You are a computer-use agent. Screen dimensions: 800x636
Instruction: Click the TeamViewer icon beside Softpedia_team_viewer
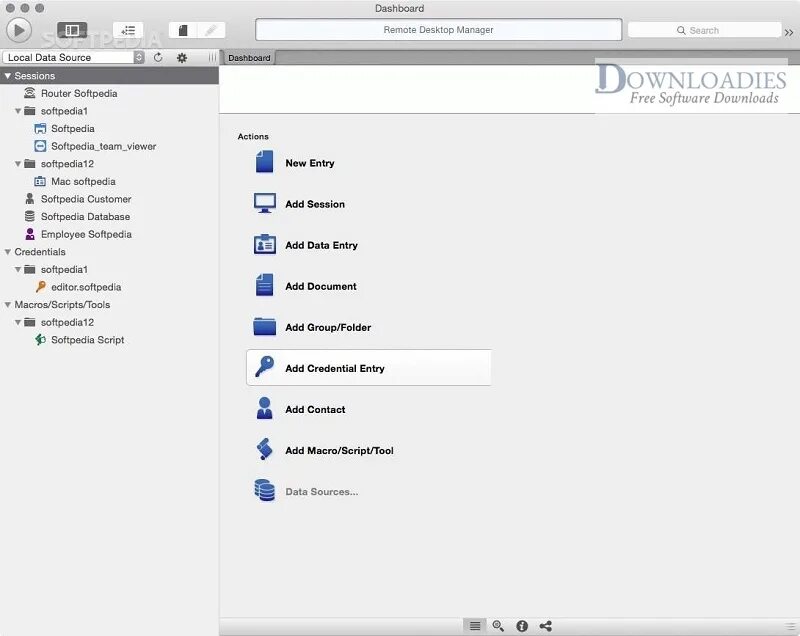click(x=40, y=146)
